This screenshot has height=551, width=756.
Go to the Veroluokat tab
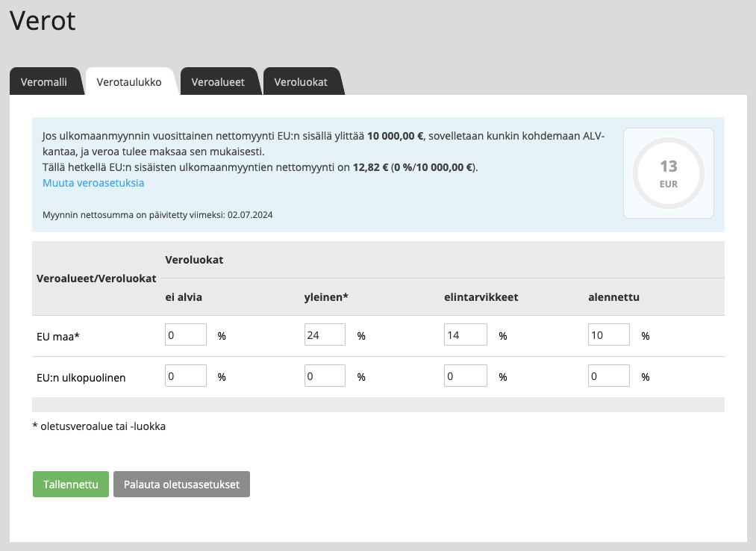click(x=301, y=82)
